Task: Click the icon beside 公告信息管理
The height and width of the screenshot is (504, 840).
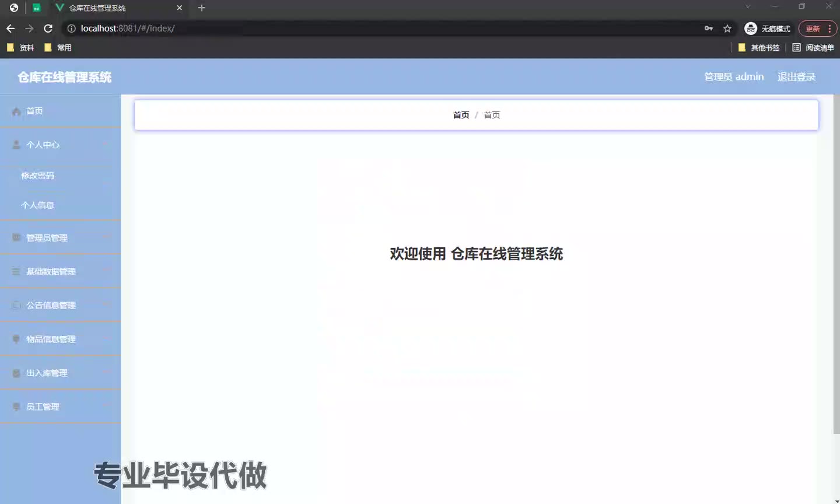Action: pyautogui.click(x=16, y=305)
